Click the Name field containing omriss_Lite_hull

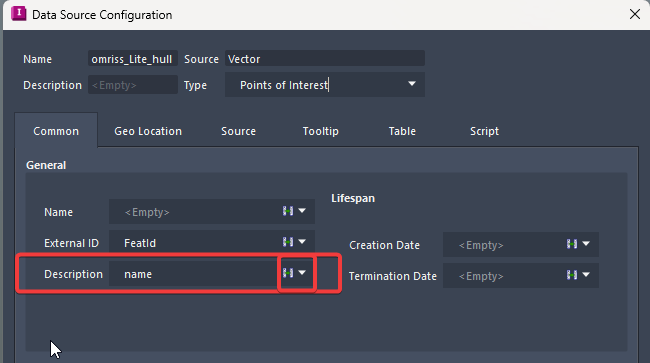pyautogui.click(x=133, y=59)
